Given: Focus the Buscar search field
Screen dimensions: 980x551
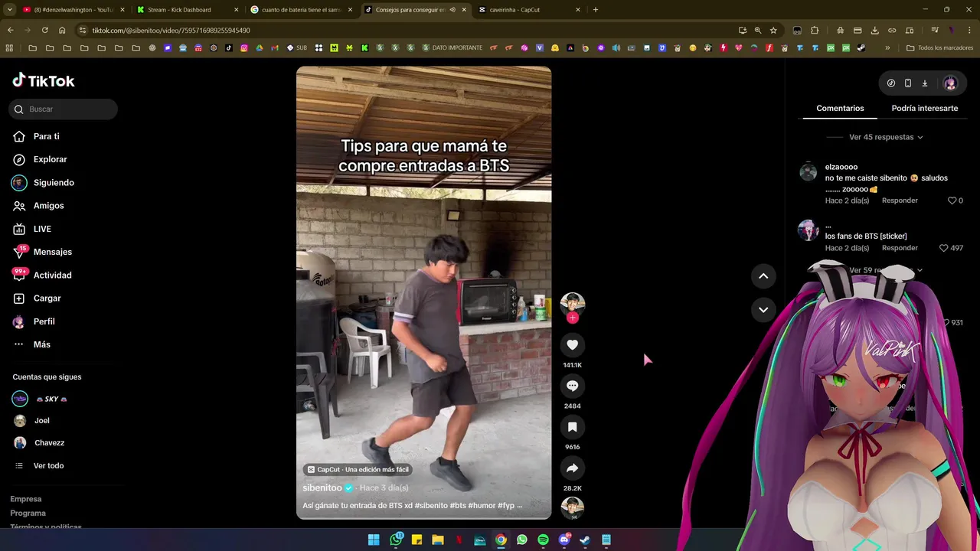Looking at the screenshot, I should click(64, 109).
